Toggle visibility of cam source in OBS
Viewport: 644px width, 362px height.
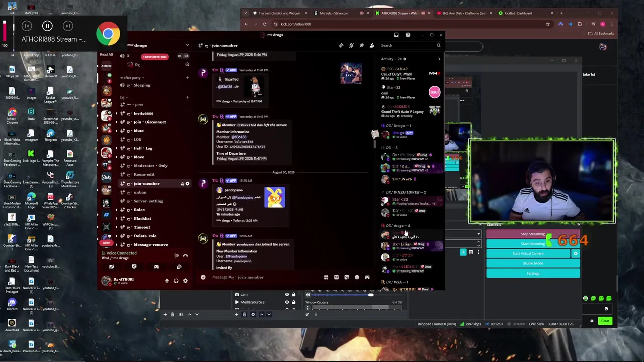click(287, 294)
